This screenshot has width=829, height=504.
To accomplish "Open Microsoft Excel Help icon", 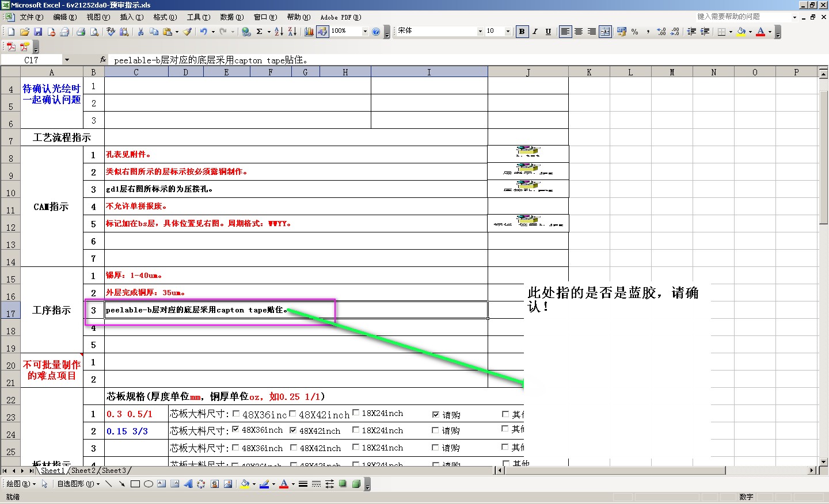I will 376,32.
